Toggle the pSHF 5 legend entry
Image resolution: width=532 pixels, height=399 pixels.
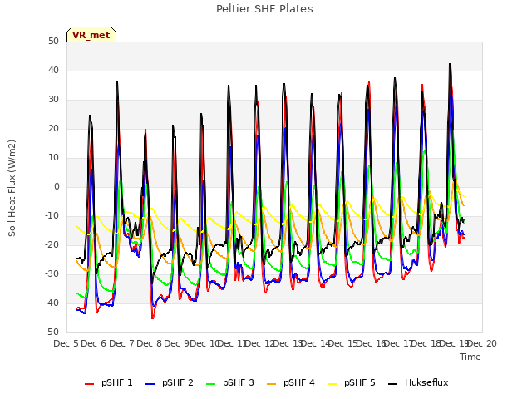[x=352, y=382]
